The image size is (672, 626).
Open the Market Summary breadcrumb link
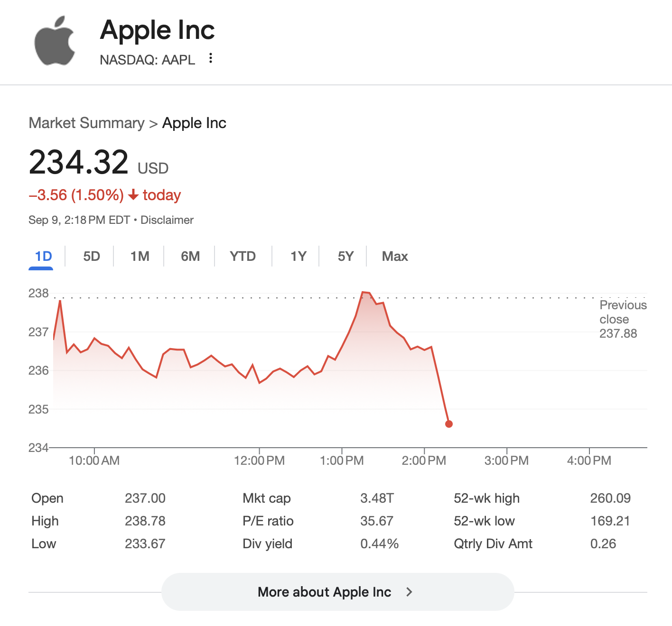(86, 123)
